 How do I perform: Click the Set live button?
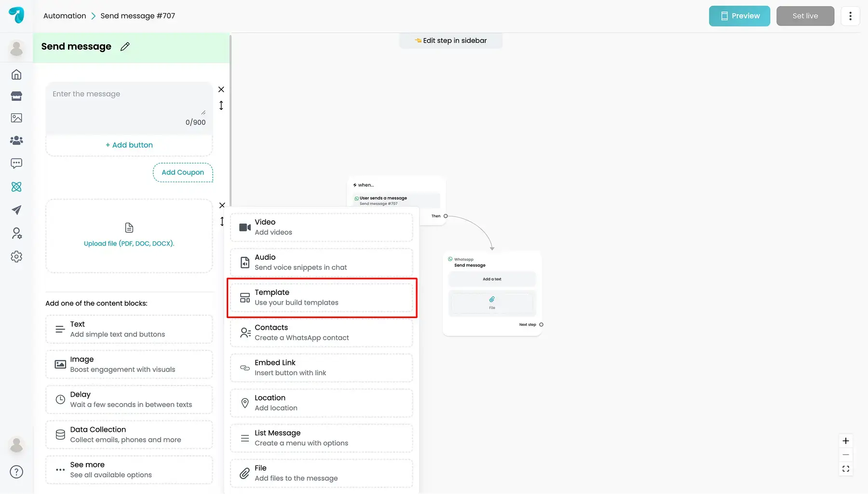(x=805, y=16)
